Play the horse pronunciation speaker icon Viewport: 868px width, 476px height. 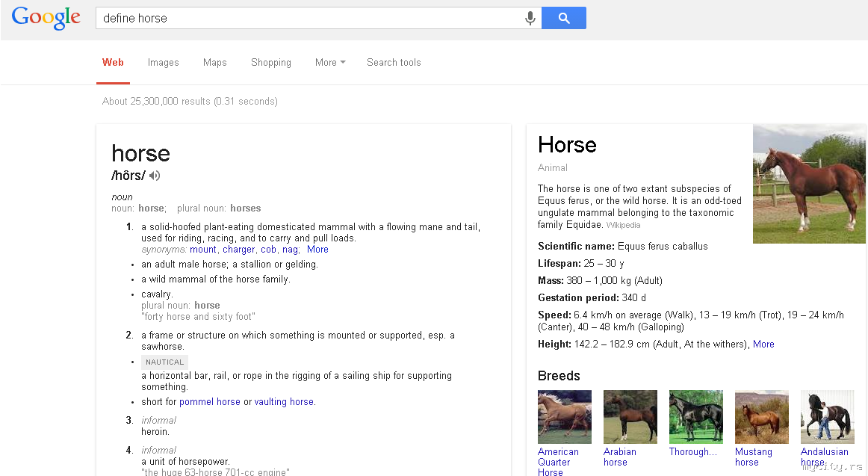[155, 176]
